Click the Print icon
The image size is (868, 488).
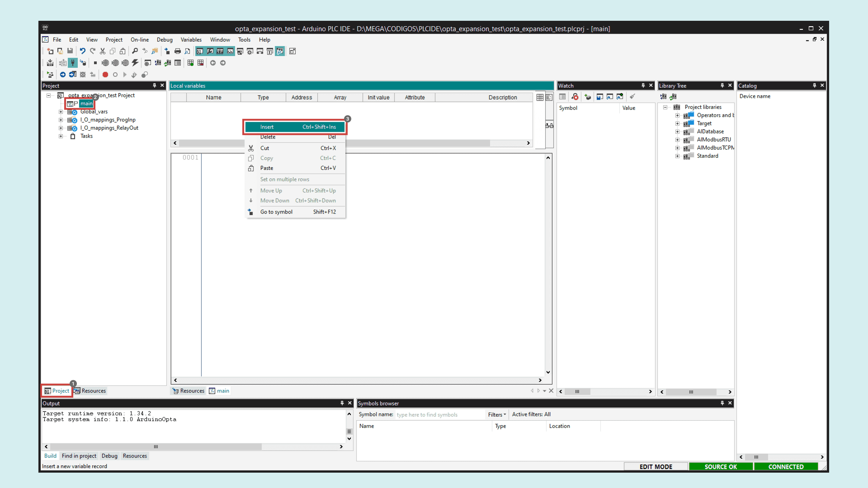pos(178,51)
